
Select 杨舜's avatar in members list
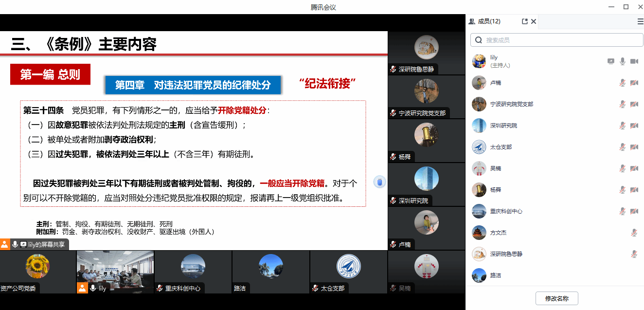point(479,190)
